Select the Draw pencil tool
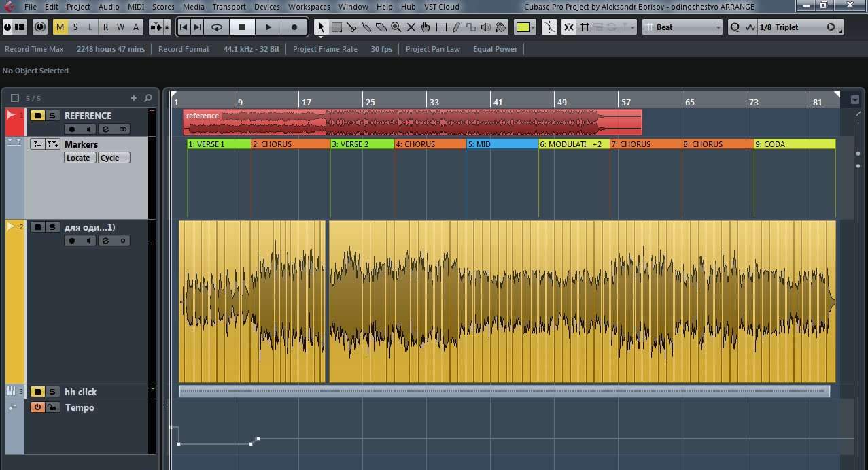 point(456,27)
